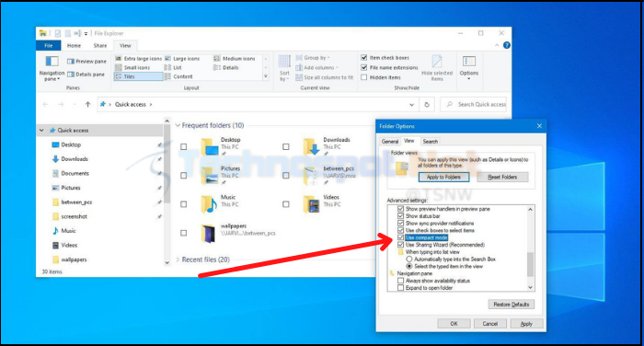
Task: Open Group by dropdown
Action: coord(313,58)
